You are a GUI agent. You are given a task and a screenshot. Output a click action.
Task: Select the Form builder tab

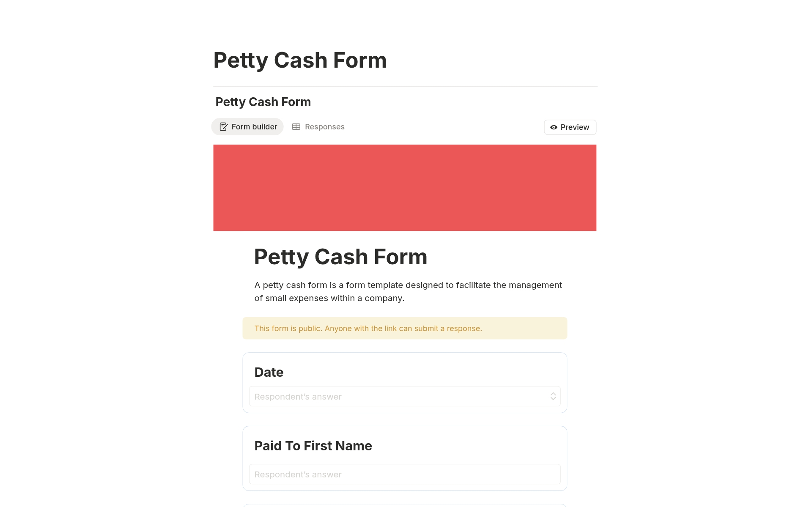(x=247, y=126)
